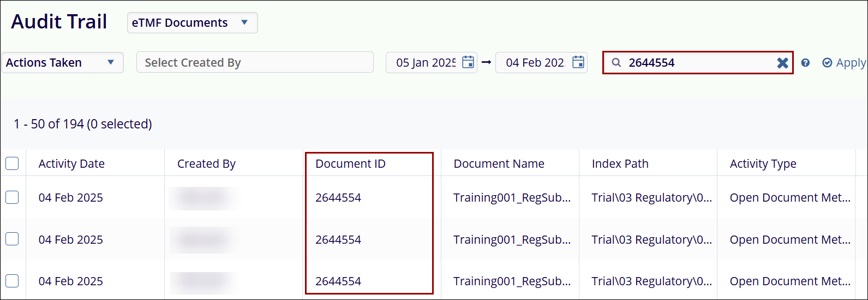The image size is (868, 300).
Task: Open the end date calendar picker icon
Action: point(578,62)
